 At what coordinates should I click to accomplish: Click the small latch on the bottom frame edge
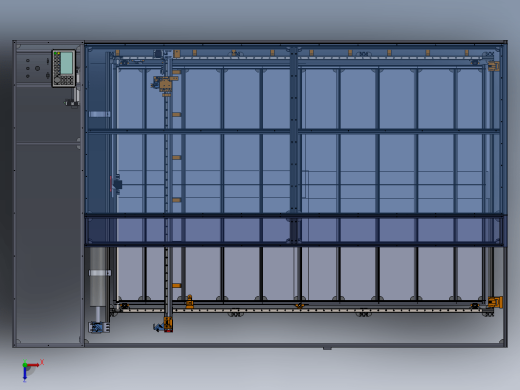click(327, 348)
